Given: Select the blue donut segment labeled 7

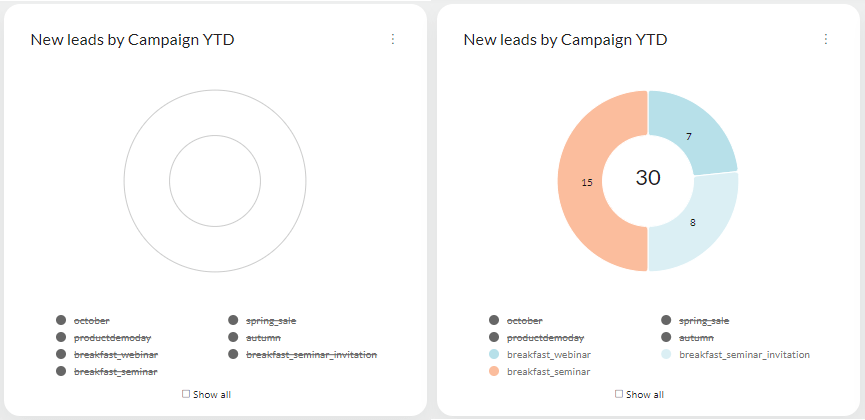Looking at the screenshot, I should coord(692,135).
